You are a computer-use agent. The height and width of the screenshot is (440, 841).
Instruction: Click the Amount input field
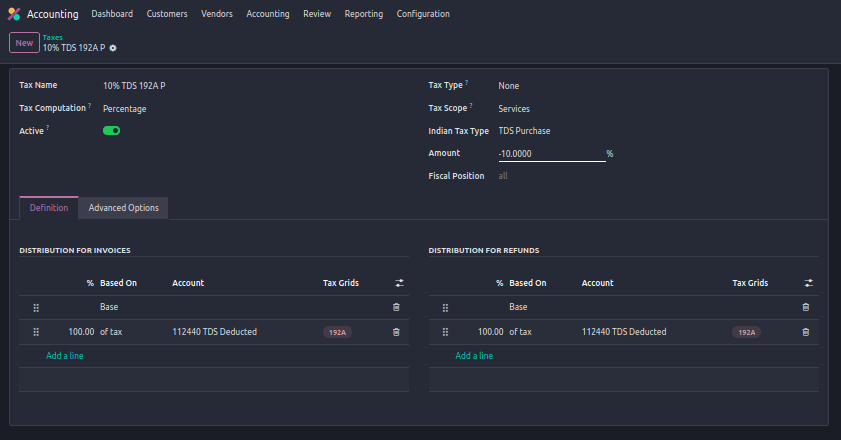(550, 153)
